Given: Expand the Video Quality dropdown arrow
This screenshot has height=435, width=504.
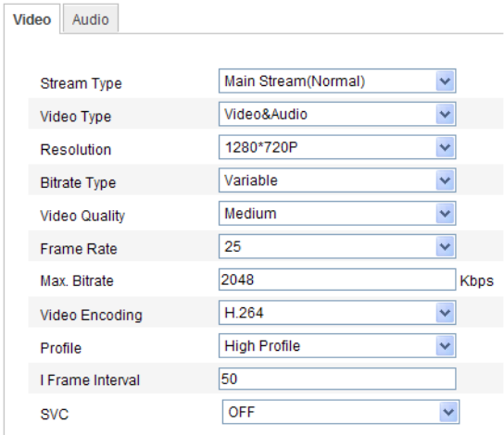Looking at the screenshot, I should point(446,213).
